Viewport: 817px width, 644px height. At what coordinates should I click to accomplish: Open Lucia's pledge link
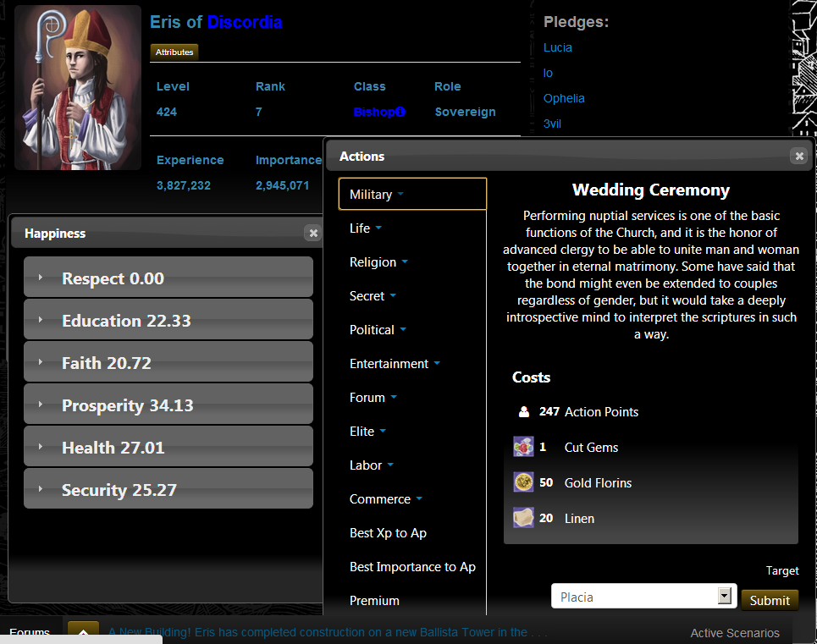coord(558,47)
